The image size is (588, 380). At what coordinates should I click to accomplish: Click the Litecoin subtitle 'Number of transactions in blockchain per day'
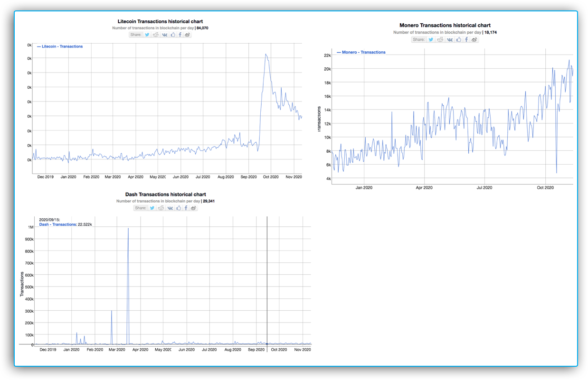pyautogui.click(x=153, y=28)
